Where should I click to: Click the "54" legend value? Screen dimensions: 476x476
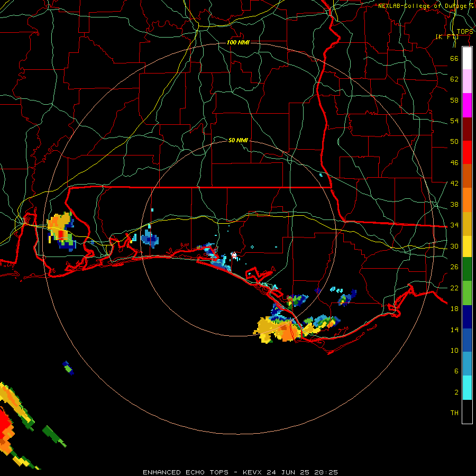click(454, 121)
